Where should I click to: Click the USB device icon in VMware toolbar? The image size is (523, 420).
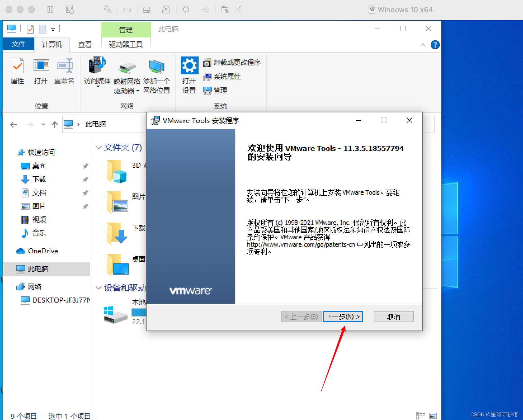coord(205,10)
